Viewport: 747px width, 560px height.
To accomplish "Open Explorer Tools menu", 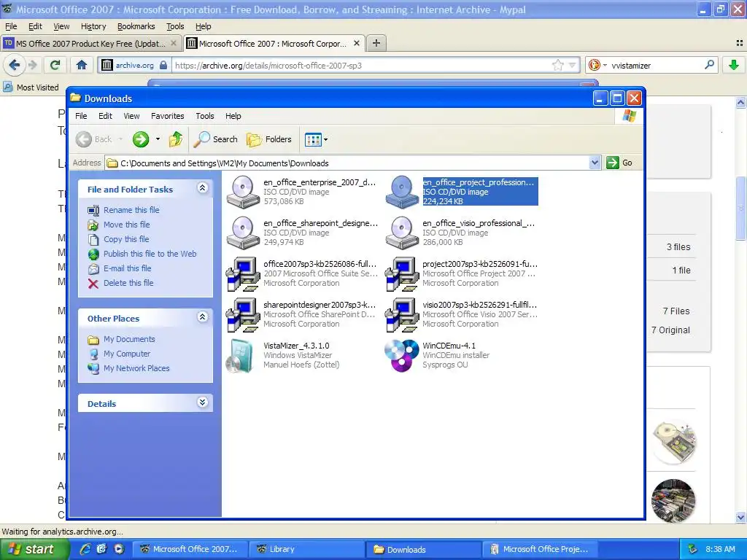I will pos(205,116).
